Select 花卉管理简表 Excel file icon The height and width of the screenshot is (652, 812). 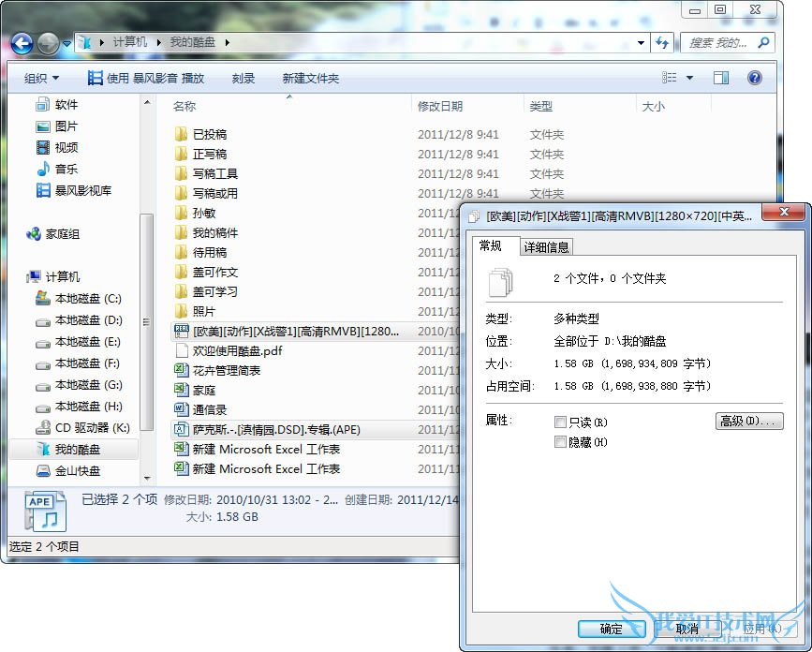click(x=181, y=370)
